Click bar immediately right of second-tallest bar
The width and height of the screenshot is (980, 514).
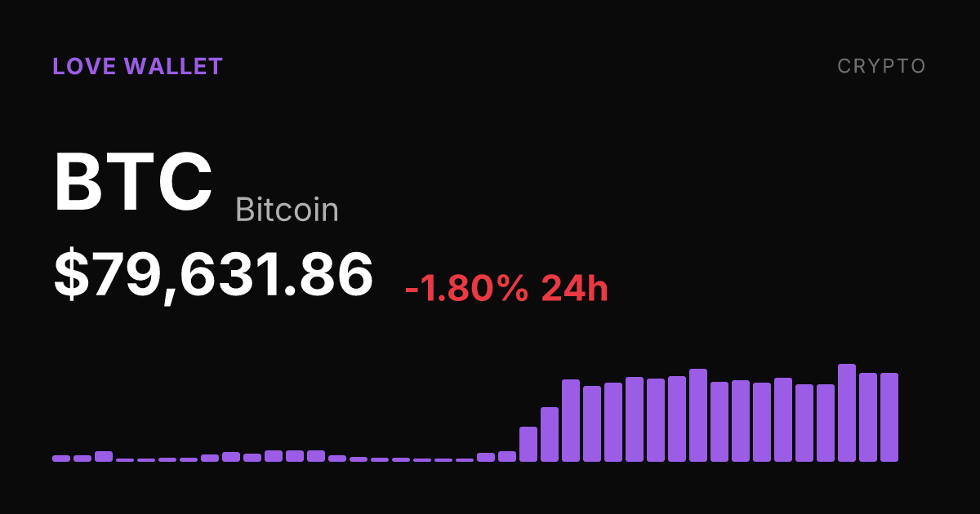719,422
